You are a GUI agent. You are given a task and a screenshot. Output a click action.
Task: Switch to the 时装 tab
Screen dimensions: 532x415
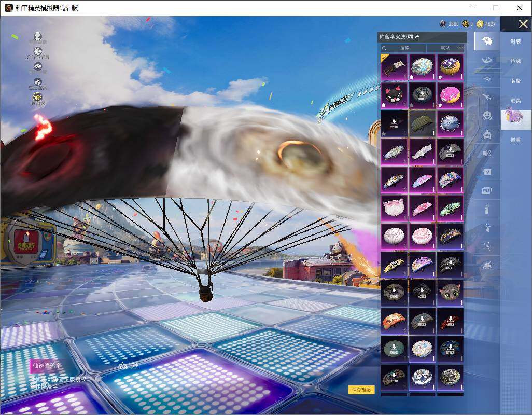516,41
